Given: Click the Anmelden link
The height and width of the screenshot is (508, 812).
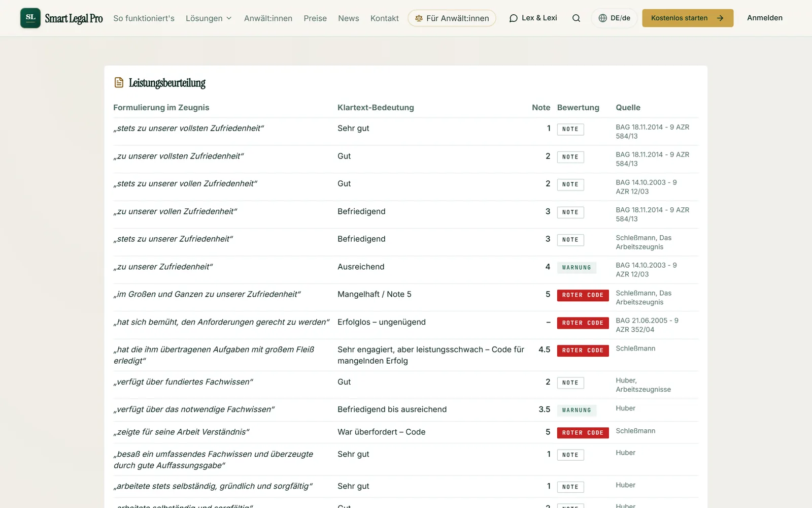Looking at the screenshot, I should pos(764,18).
